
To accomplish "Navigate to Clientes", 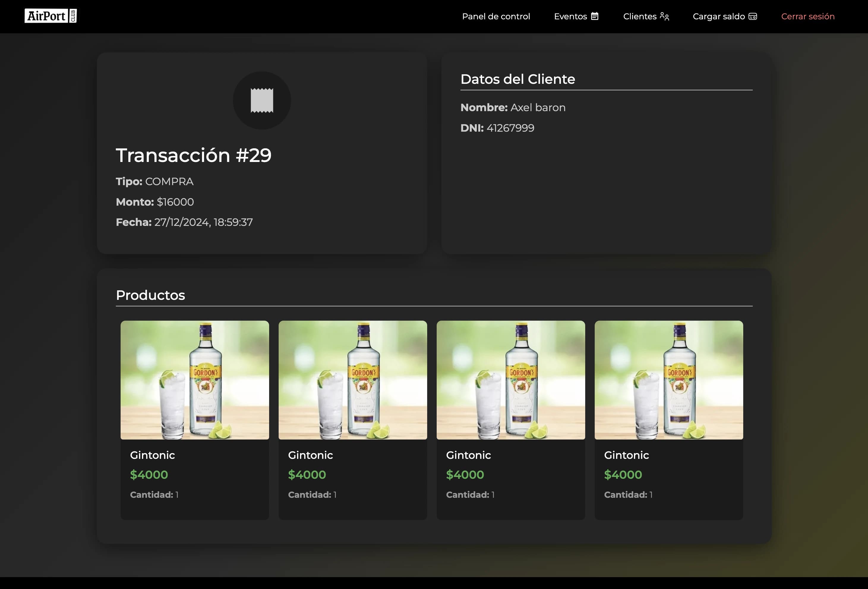I will (640, 16).
